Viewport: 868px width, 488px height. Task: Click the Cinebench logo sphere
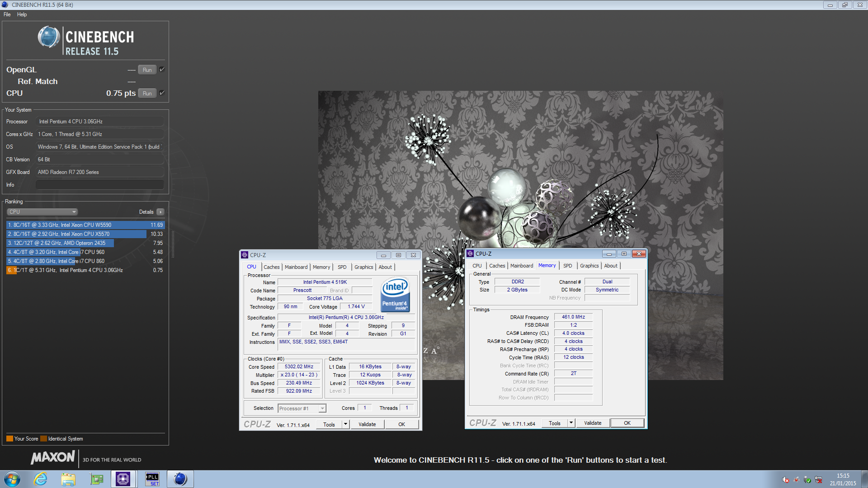(x=49, y=37)
